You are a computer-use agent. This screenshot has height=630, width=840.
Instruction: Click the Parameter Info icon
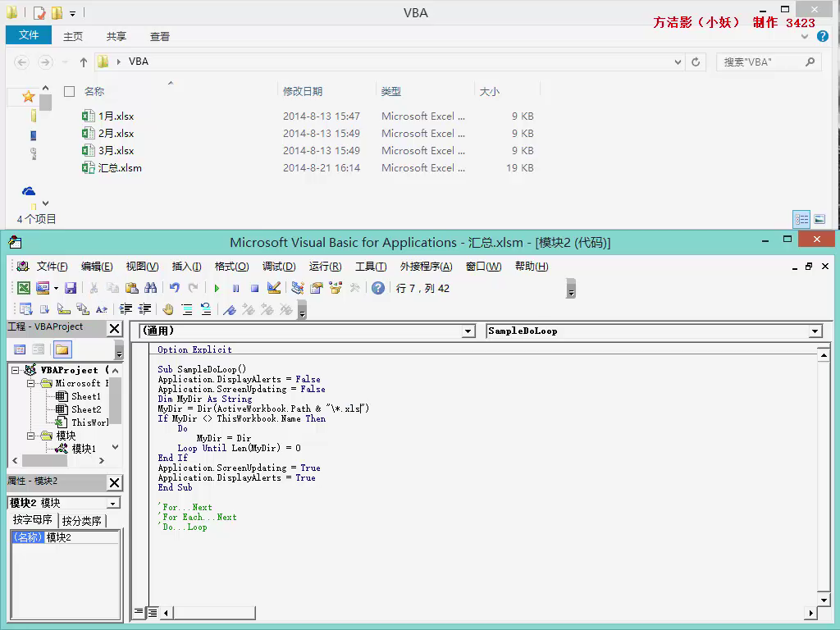(x=83, y=309)
